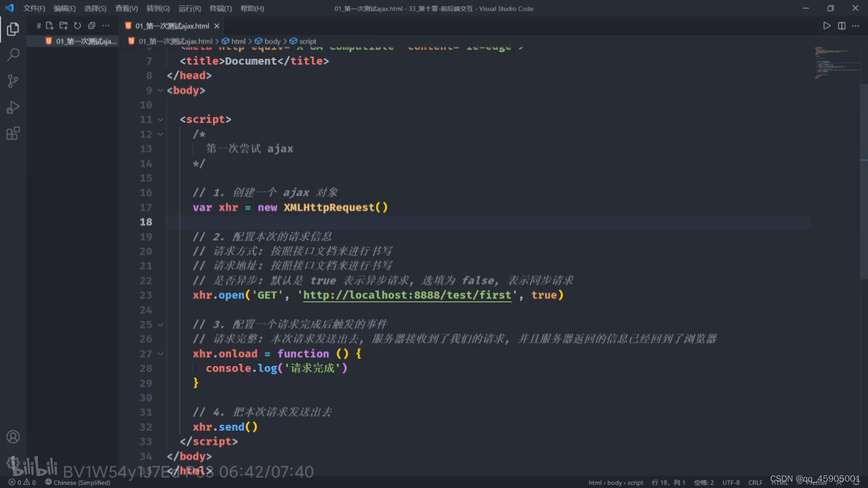868x488 pixels.
Task: Open the 文件(F) menu
Action: (x=34, y=9)
